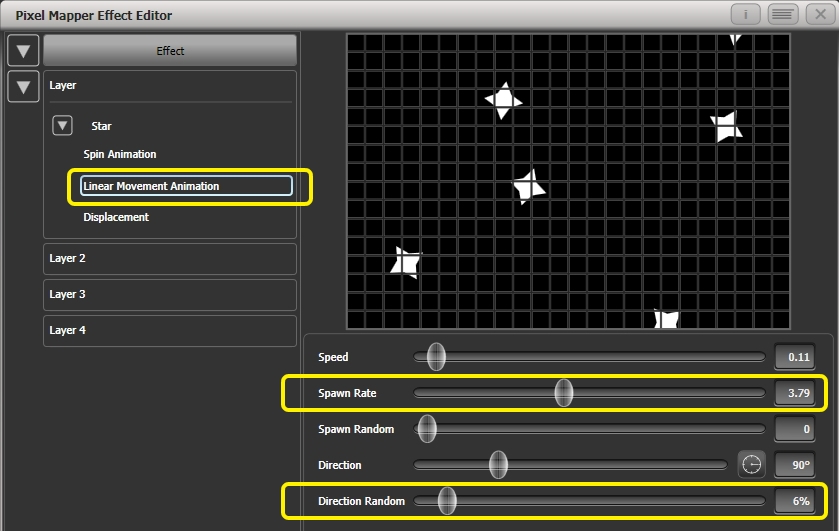The height and width of the screenshot is (531, 839).
Task: Click the Speed slider handle
Action: coord(436,356)
